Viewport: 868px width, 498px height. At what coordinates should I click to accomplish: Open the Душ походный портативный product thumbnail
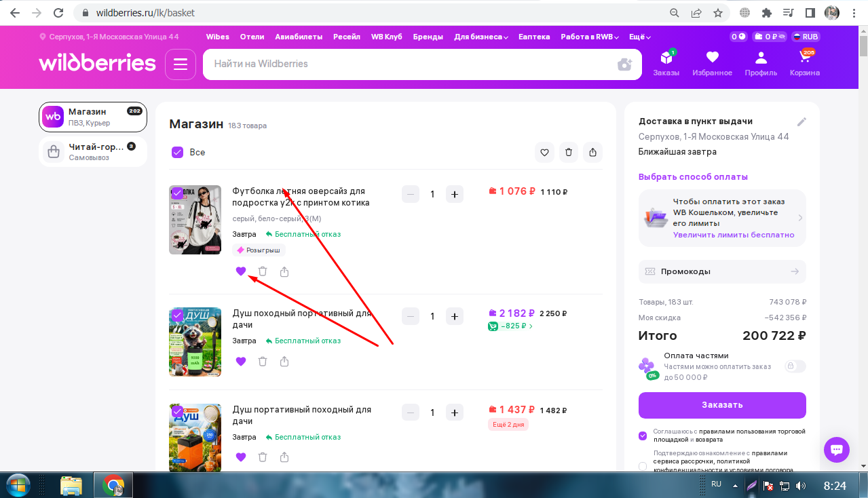pos(195,342)
